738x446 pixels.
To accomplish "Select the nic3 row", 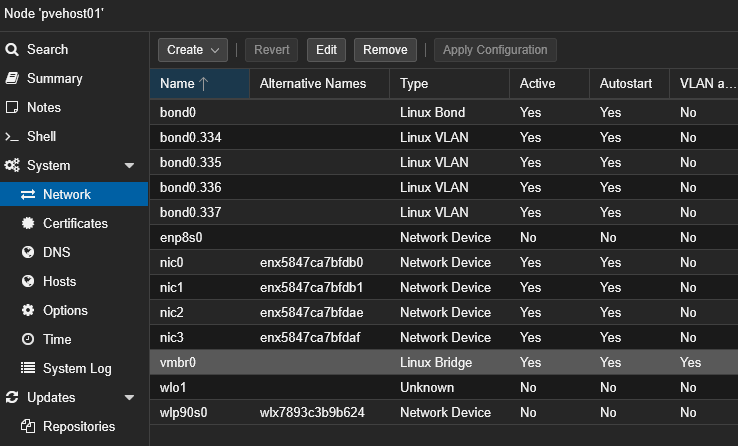I will (x=444, y=337).
